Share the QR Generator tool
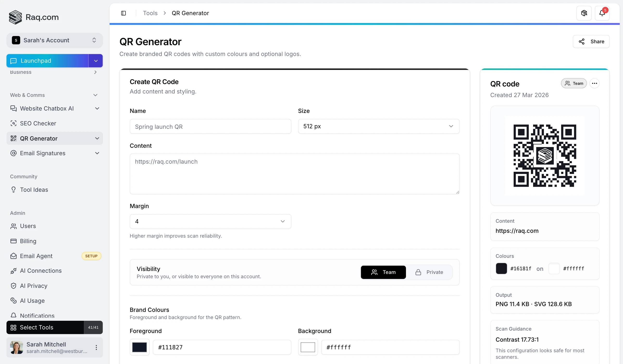The image size is (623, 364). [x=591, y=41]
